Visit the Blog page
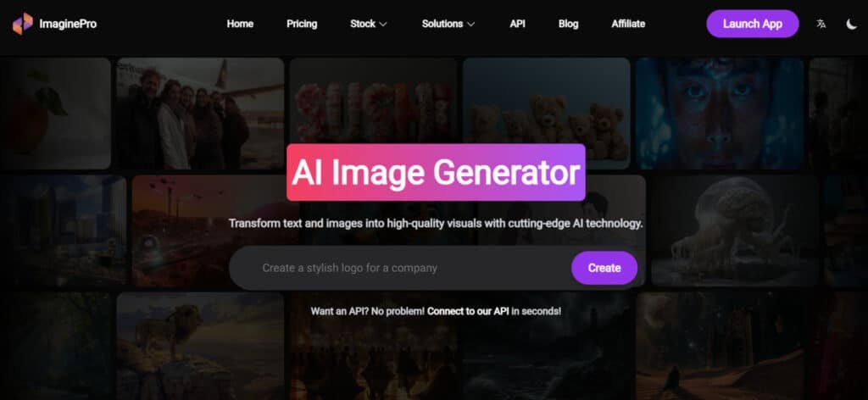 (x=569, y=24)
